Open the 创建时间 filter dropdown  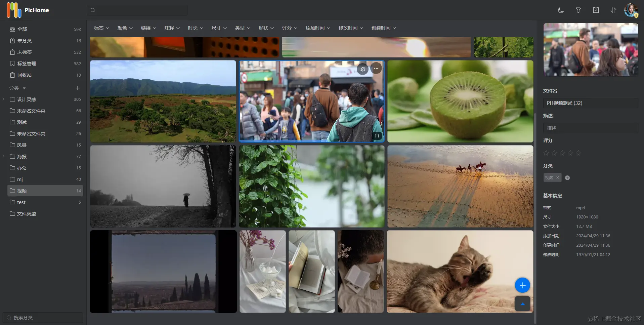384,28
